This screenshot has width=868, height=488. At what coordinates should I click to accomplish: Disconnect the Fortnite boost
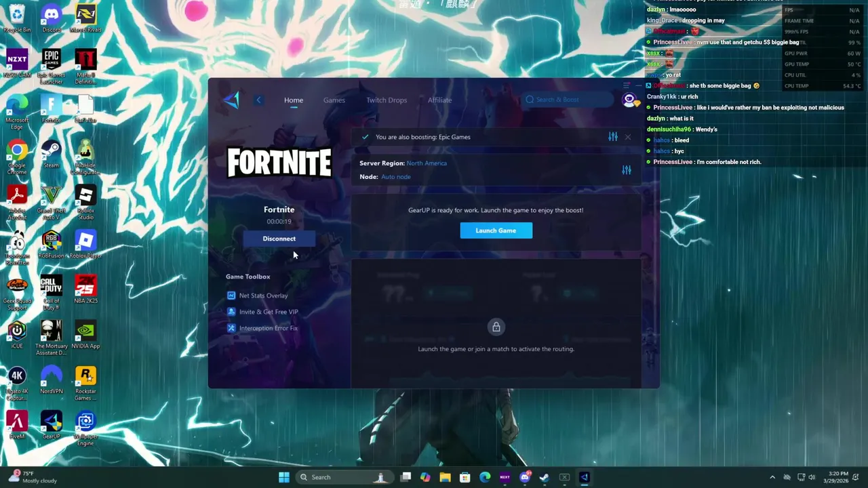pyautogui.click(x=279, y=239)
